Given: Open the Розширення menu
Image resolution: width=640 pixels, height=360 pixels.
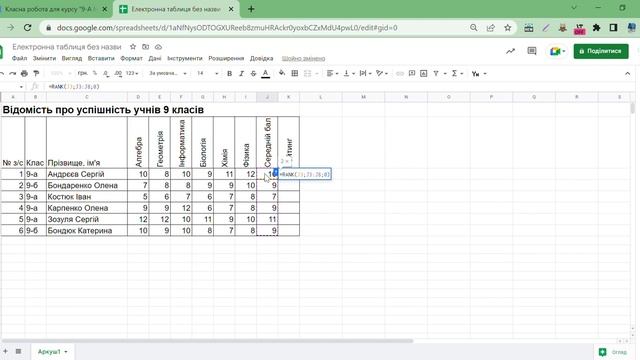Looking at the screenshot, I should [x=226, y=58].
